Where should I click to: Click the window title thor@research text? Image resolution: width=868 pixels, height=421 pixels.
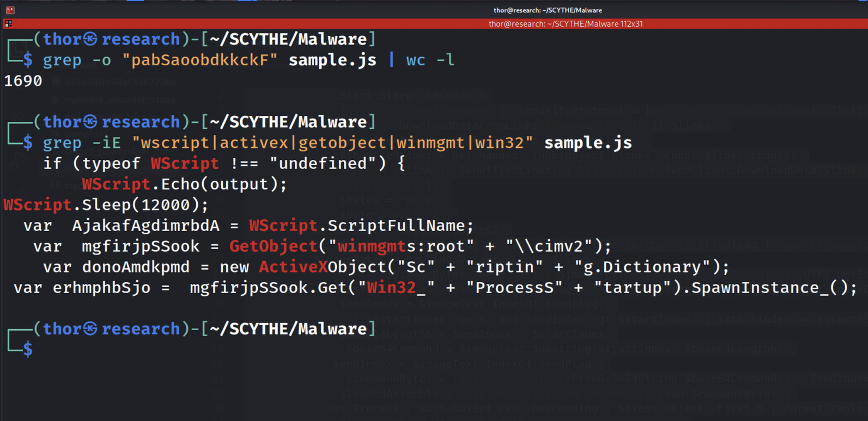click(548, 10)
